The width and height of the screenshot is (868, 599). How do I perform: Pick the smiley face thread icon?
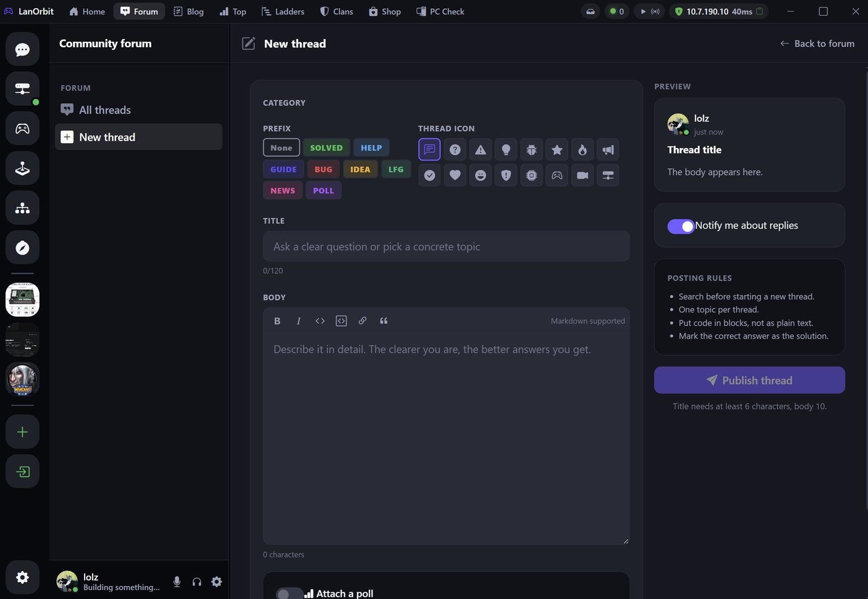point(481,175)
